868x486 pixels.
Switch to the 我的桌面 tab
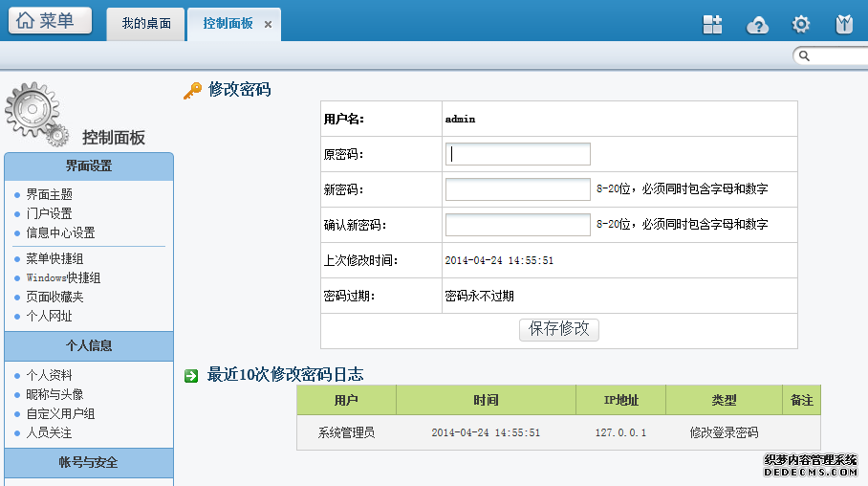click(x=145, y=24)
